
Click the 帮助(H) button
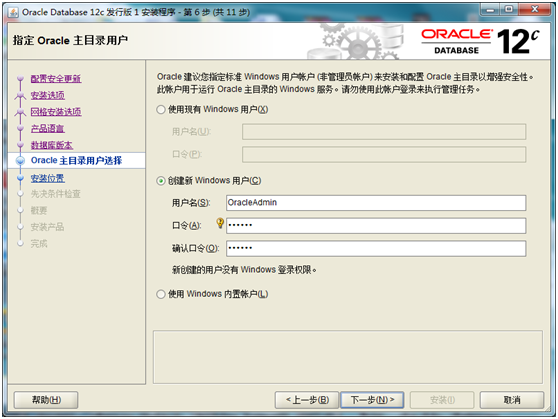click(x=46, y=400)
